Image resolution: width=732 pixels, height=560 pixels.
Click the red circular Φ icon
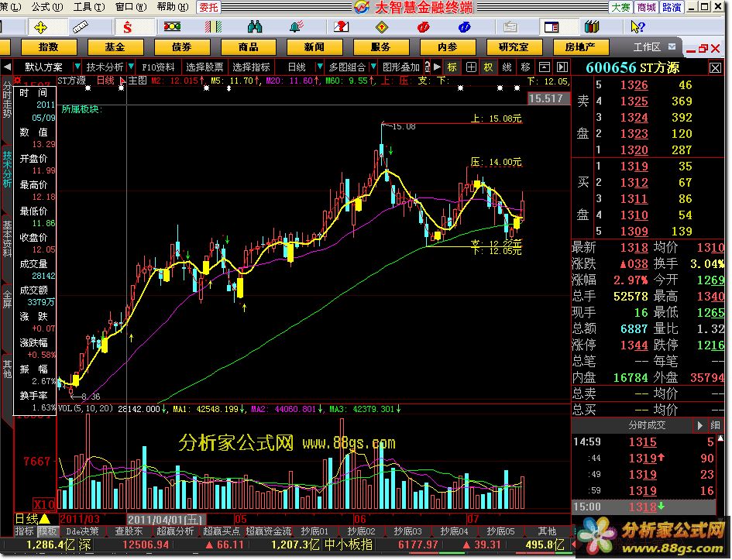coord(424,27)
